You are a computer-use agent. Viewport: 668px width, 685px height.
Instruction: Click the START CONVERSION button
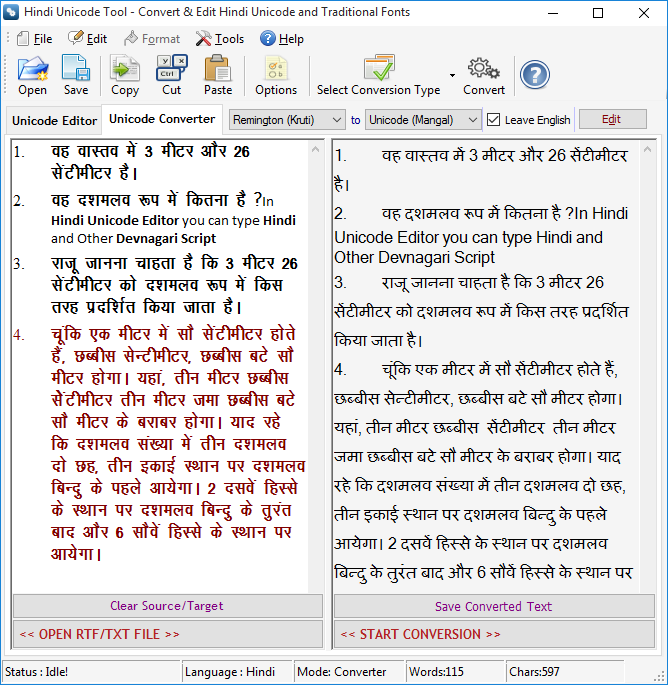[494, 634]
